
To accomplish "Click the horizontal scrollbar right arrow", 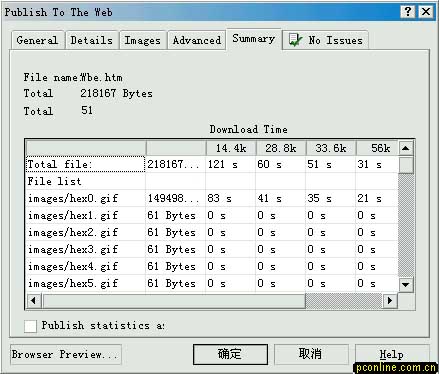I will tap(390, 301).
